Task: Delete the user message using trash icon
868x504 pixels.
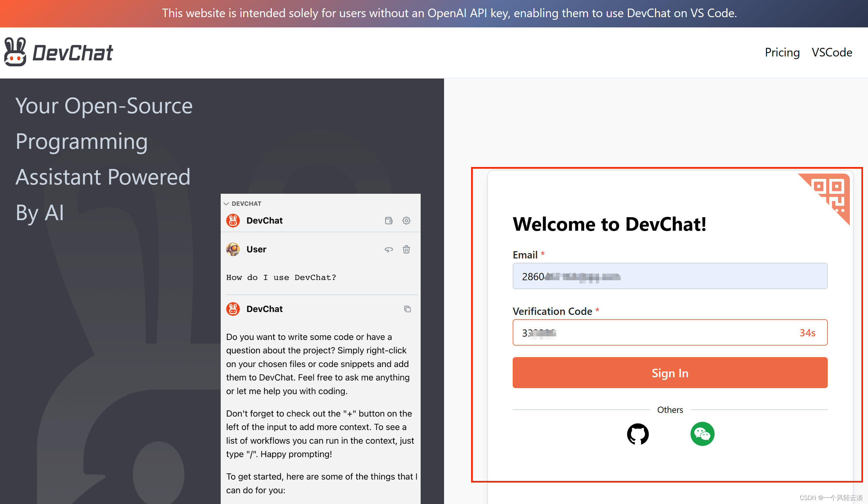Action: (406, 250)
